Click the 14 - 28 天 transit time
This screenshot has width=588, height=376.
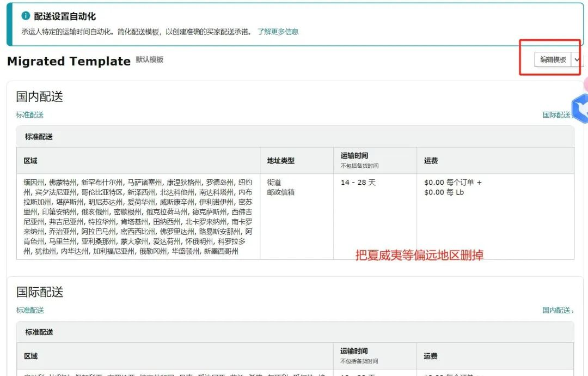coord(358,183)
